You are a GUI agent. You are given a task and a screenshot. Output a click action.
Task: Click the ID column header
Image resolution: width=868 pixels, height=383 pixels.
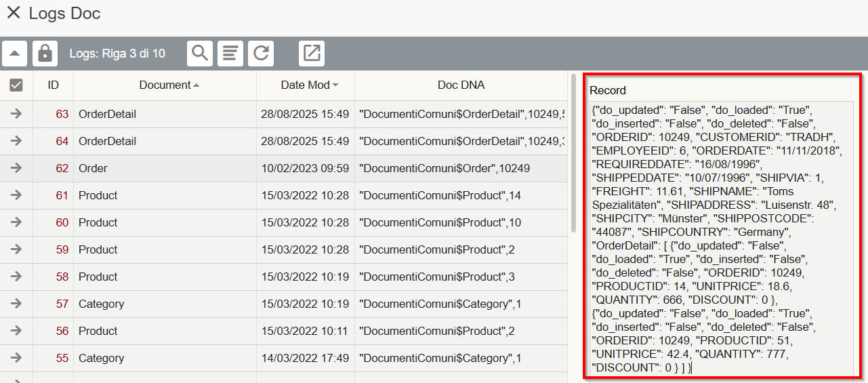[53, 85]
